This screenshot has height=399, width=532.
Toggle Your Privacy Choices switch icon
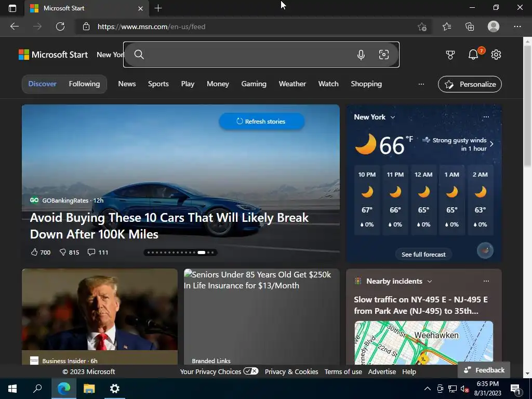(x=251, y=371)
